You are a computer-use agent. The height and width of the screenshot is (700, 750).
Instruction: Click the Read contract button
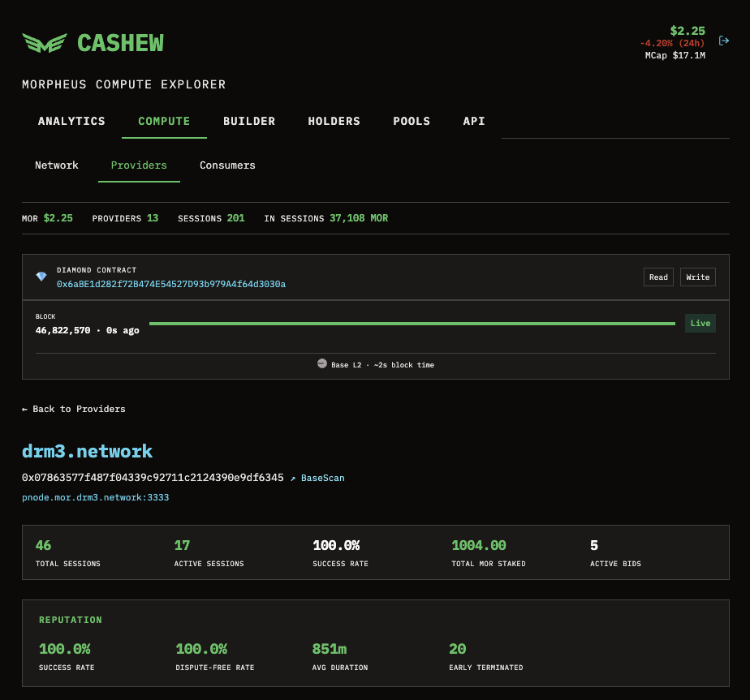[658, 277]
